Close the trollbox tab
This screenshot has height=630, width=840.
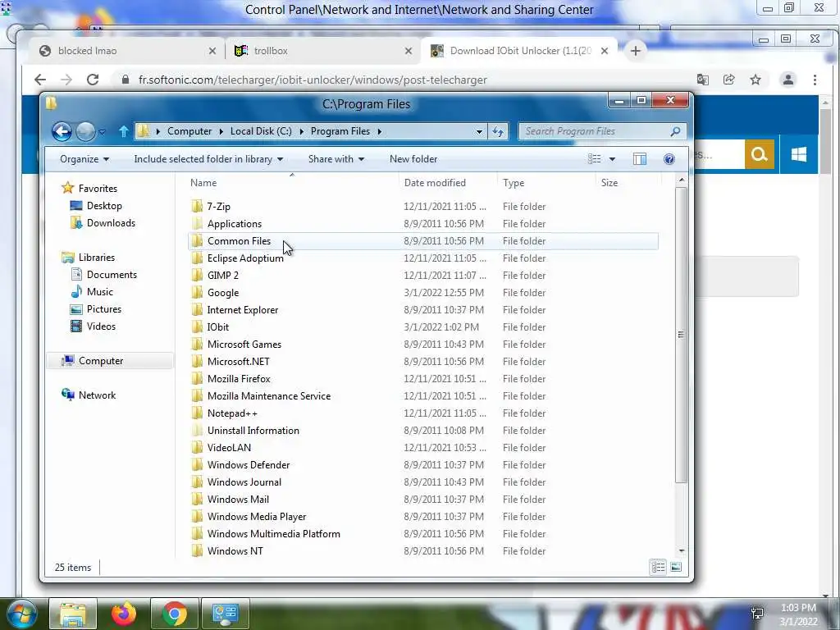409,51
